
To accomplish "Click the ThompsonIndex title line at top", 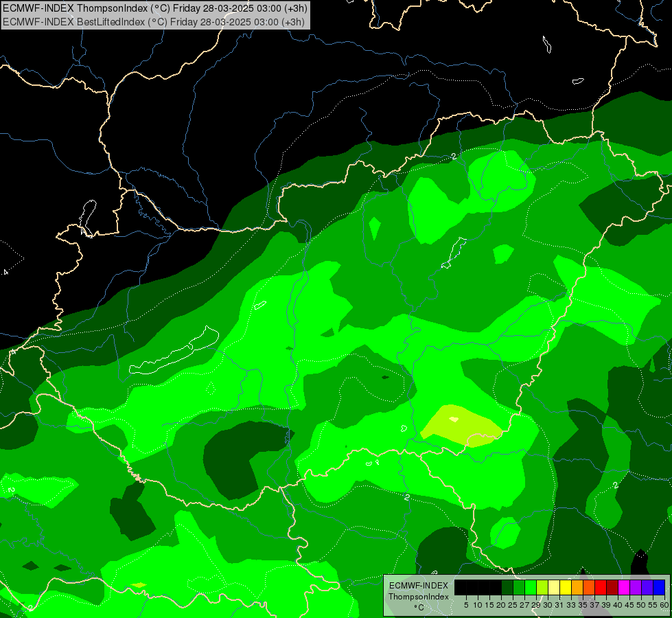I will pos(154,8).
